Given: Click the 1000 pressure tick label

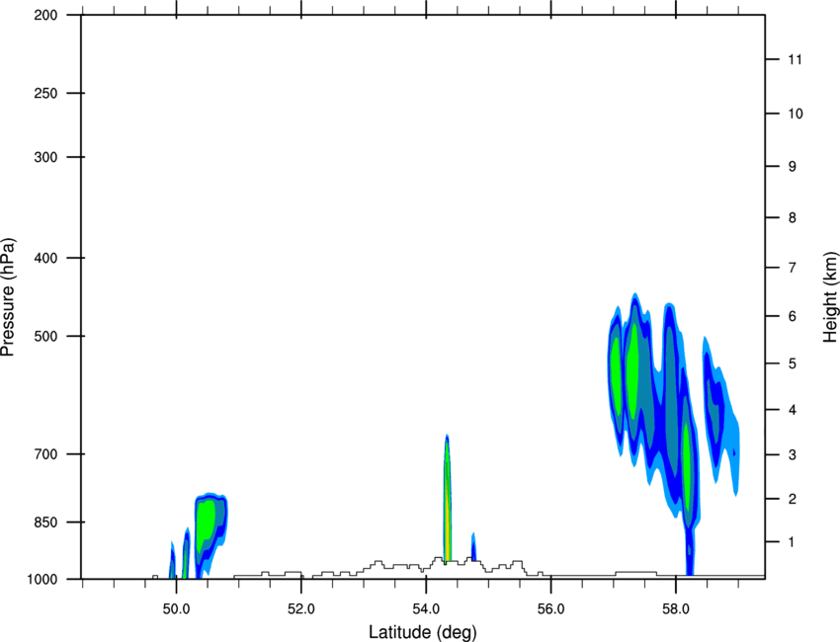Looking at the screenshot, I should (42, 579).
